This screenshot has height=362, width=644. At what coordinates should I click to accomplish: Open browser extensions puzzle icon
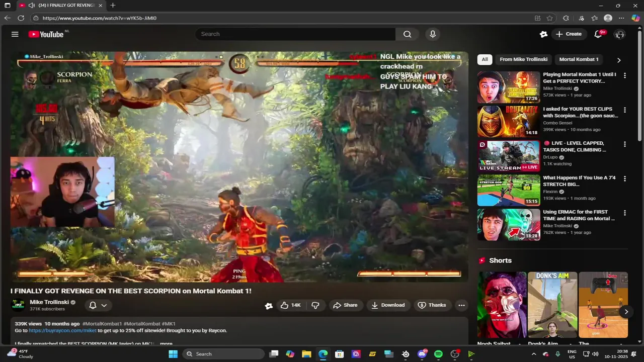(566, 18)
